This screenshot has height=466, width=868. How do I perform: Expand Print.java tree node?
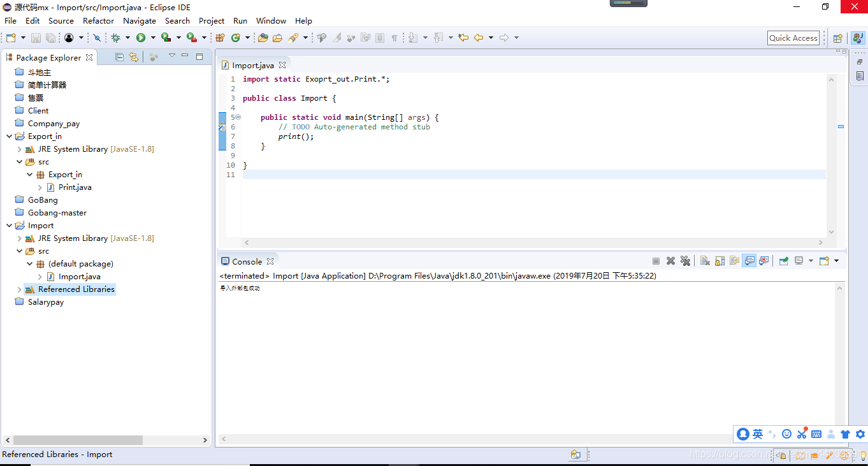(x=40, y=187)
